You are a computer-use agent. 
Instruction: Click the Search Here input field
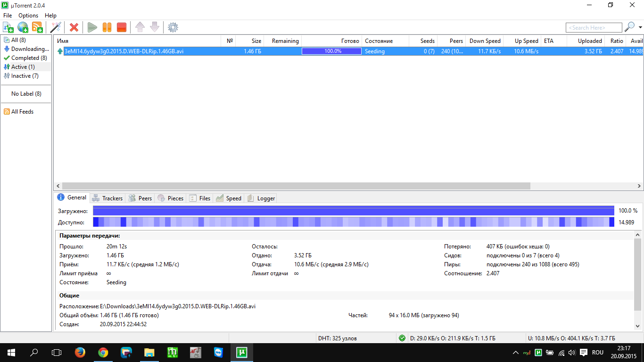click(594, 28)
